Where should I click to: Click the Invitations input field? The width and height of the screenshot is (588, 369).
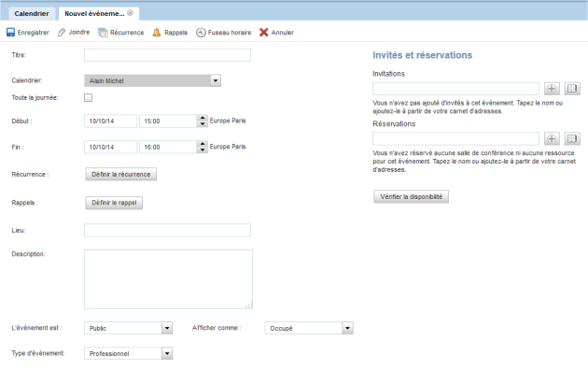click(455, 89)
